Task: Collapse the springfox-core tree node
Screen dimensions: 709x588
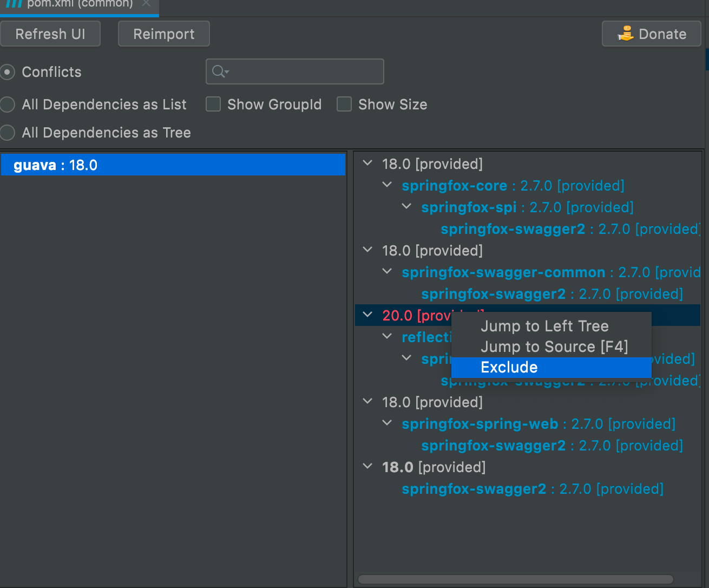Action: (x=388, y=185)
